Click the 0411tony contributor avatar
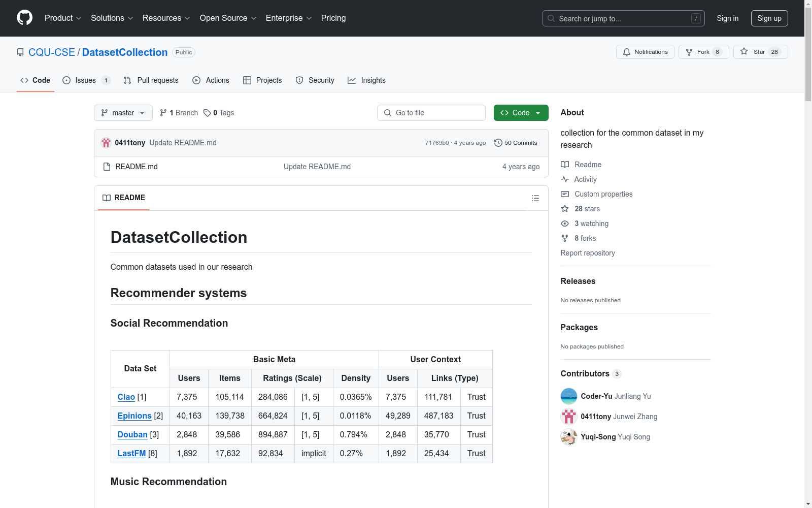Screen dimensions: 812x508 coord(569,417)
